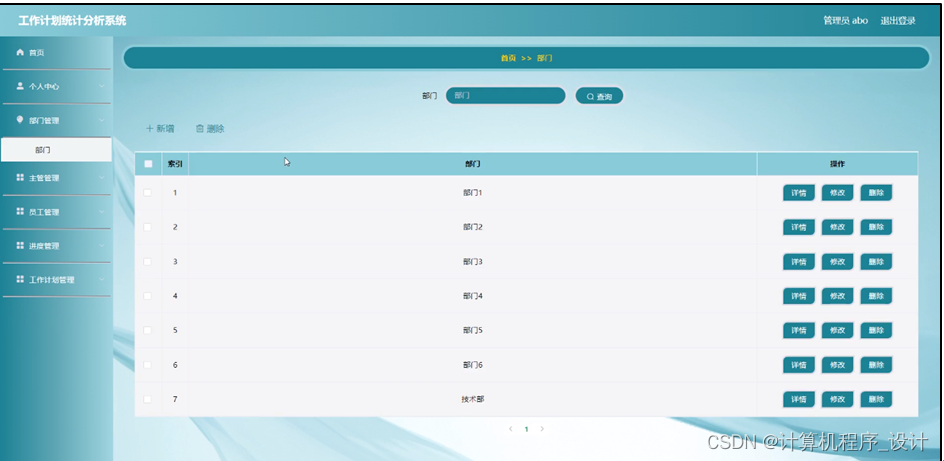
Task: Click 退出登录 to log out
Action: pyautogui.click(x=898, y=20)
